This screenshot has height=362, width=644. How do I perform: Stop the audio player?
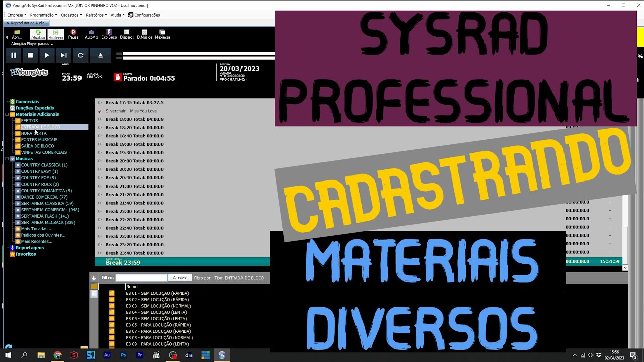(x=30, y=55)
